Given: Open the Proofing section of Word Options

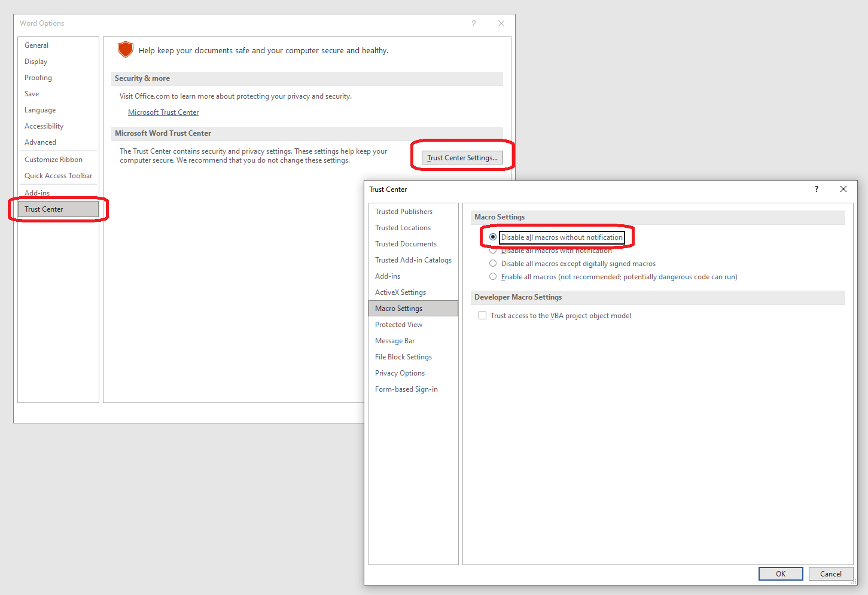Looking at the screenshot, I should click(38, 77).
